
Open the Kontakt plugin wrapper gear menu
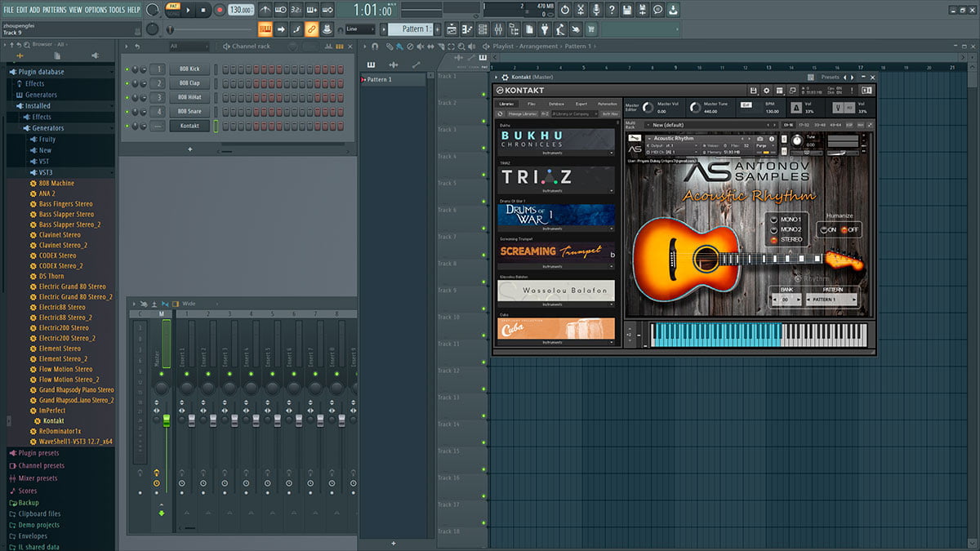point(504,77)
